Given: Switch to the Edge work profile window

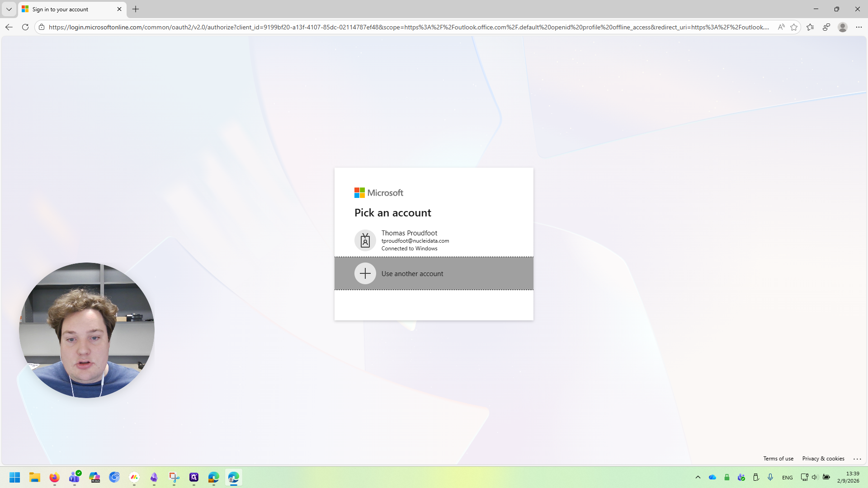Looking at the screenshot, I should point(214,477).
